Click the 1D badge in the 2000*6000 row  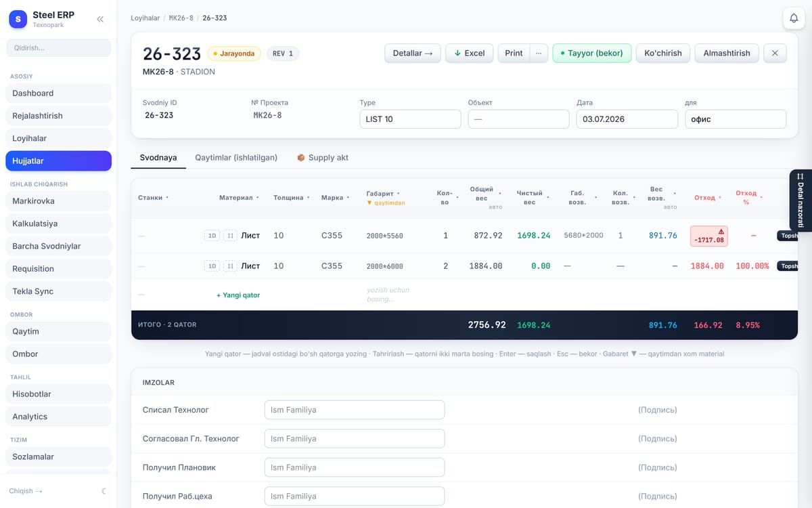[212, 266]
